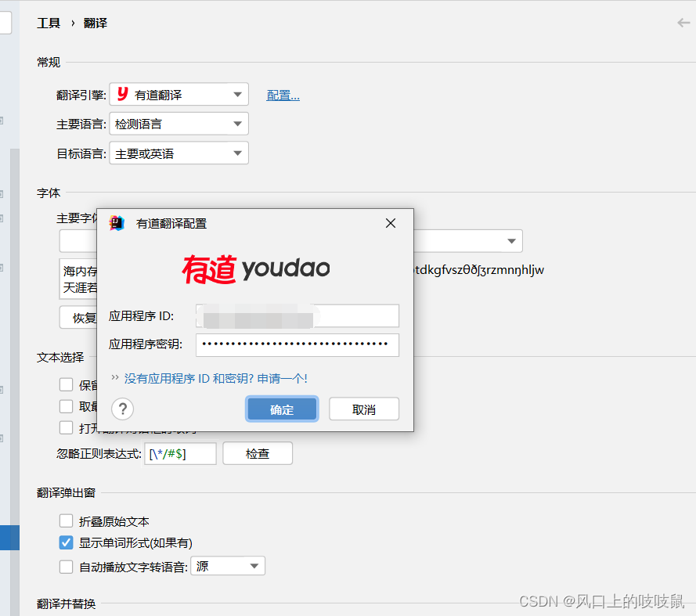Image resolution: width=696 pixels, height=616 pixels.
Task: Edit the 忽略正则表达式 field
Action: click(x=180, y=453)
